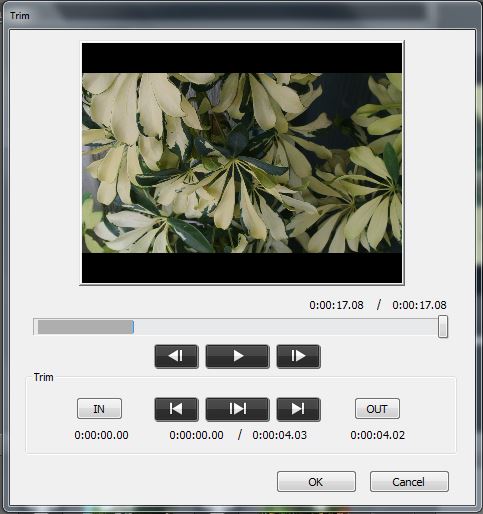The image size is (483, 514).
Task: Jump to the trim out point
Action: click(298, 409)
